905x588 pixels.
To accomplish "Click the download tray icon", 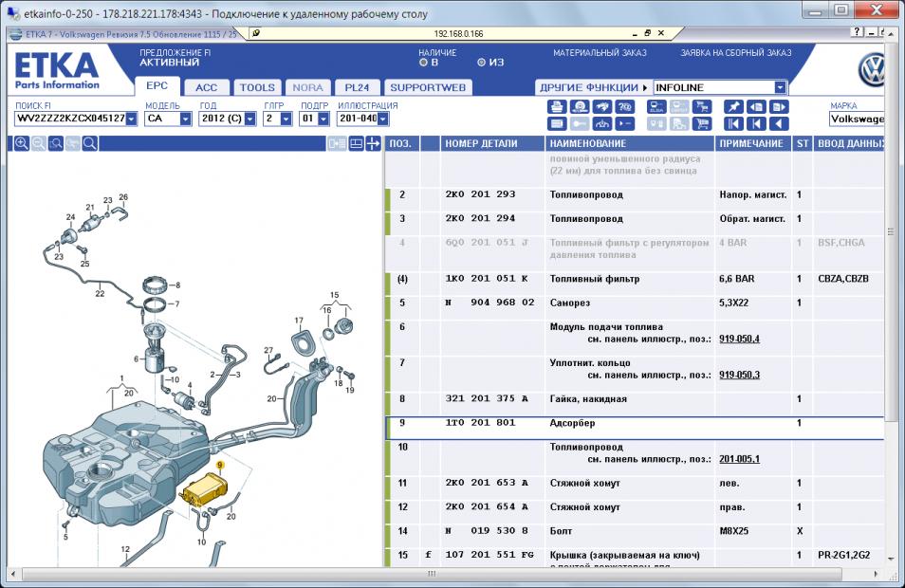I will tap(602, 123).
